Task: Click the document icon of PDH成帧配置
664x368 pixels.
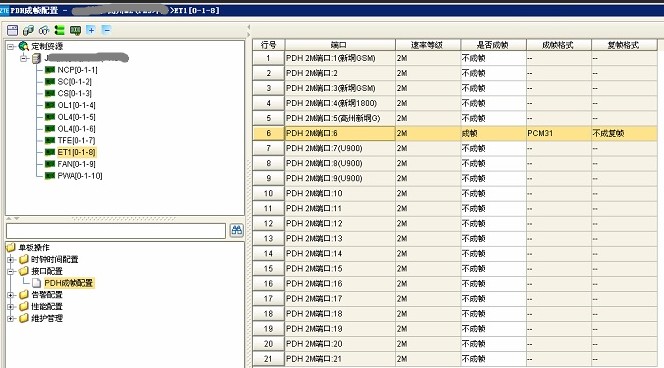Action: point(36,283)
